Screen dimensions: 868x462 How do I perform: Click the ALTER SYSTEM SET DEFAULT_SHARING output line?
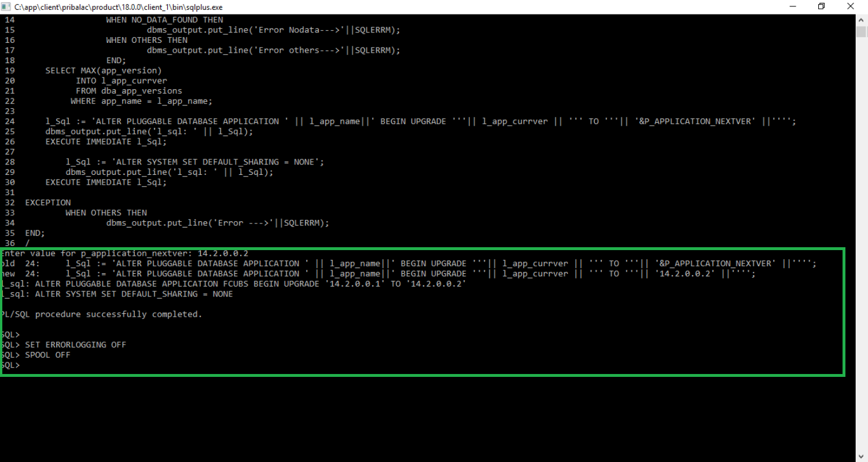[116, 294]
